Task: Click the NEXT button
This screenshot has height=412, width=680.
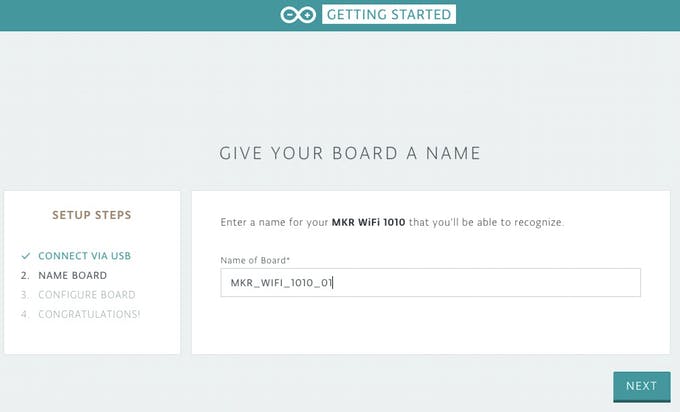Action: click(641, 386)
